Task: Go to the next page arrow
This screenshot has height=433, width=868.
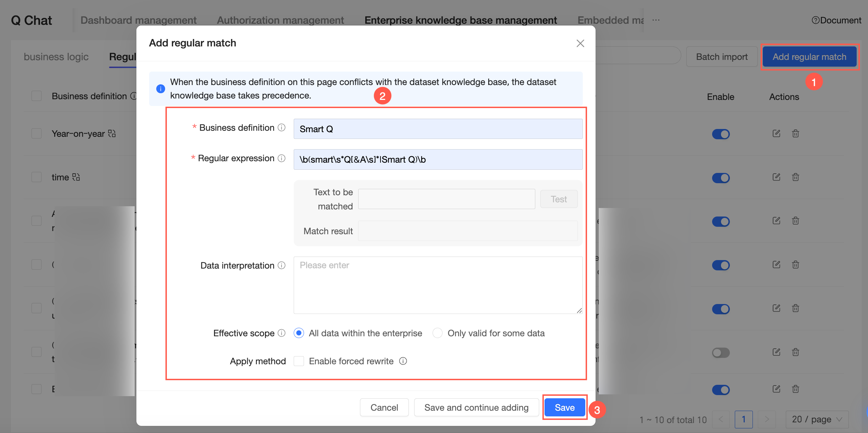Action: pos(767,419)
